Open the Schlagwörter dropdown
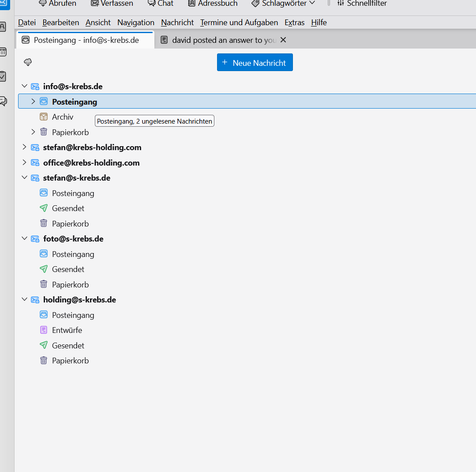This screenshot has width=476, height=472. [283, 4]
